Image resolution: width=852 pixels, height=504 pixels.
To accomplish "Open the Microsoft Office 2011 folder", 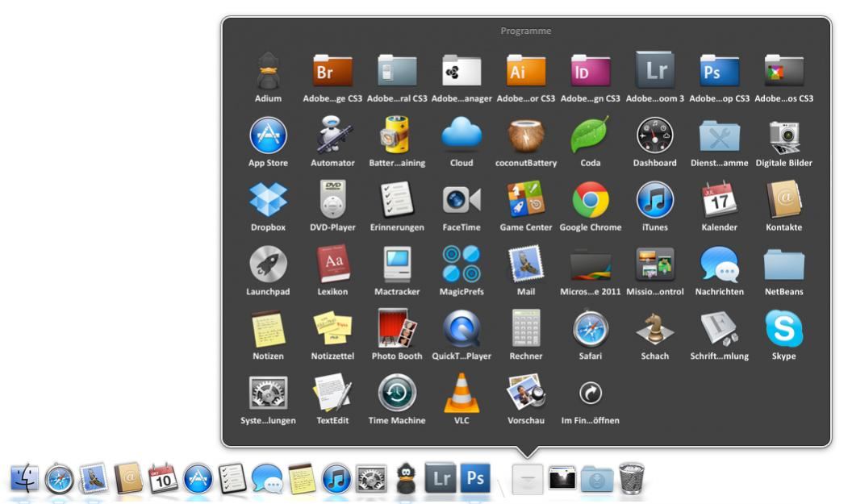I will click(x=590, y=264).
